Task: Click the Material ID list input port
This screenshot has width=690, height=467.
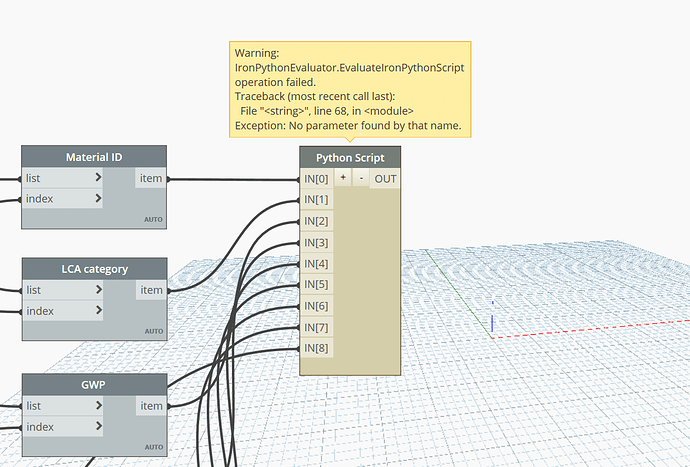Action: click(62, 178)
